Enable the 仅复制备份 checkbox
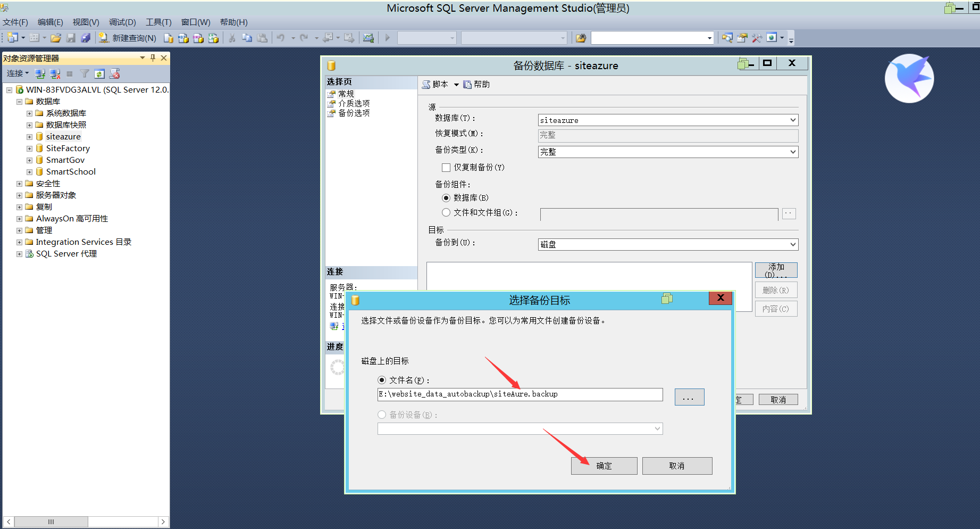 [446, 167]
